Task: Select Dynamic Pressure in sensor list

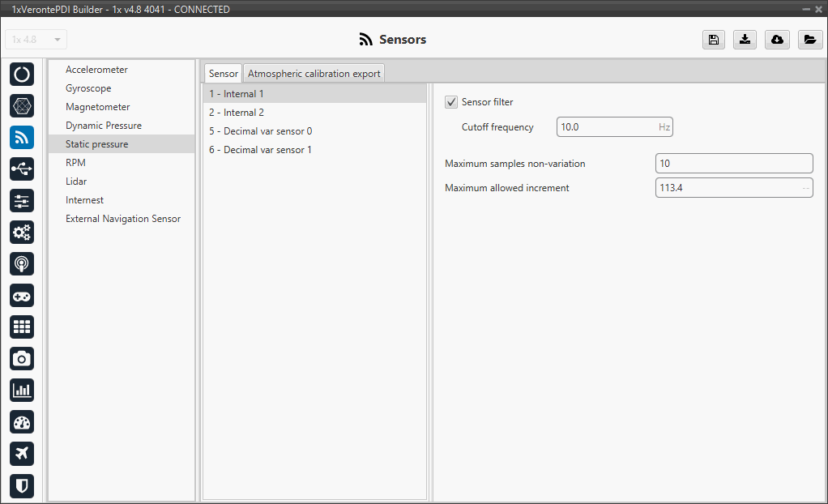Action: tap(104, 126)
